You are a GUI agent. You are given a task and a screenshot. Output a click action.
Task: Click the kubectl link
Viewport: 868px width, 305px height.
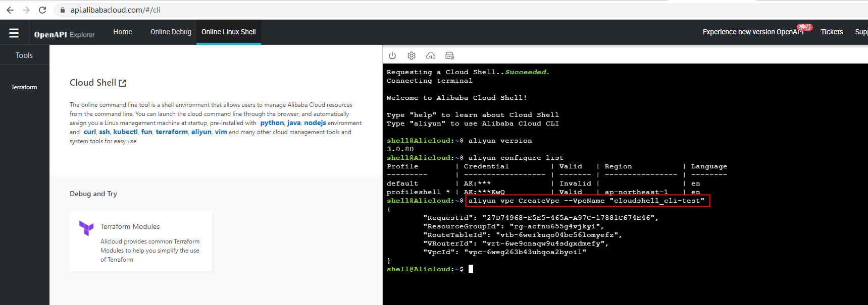click(x=125, y=132)
